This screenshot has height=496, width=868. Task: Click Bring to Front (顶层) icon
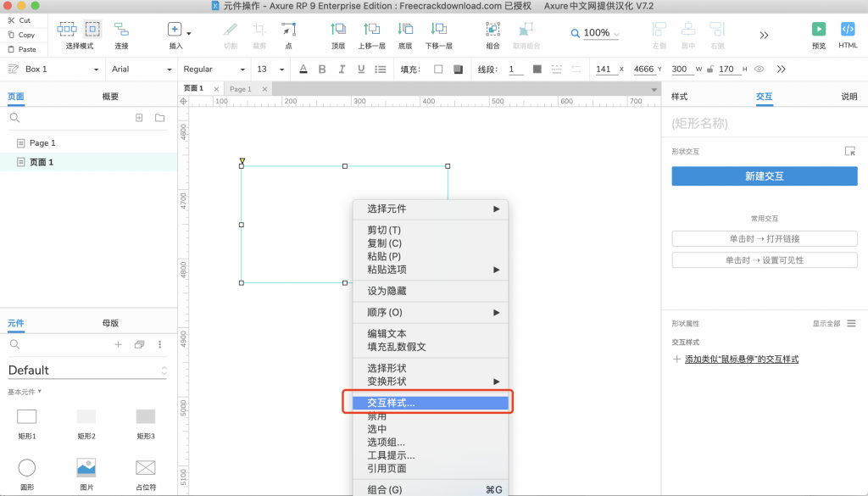(x=338, y=30)
